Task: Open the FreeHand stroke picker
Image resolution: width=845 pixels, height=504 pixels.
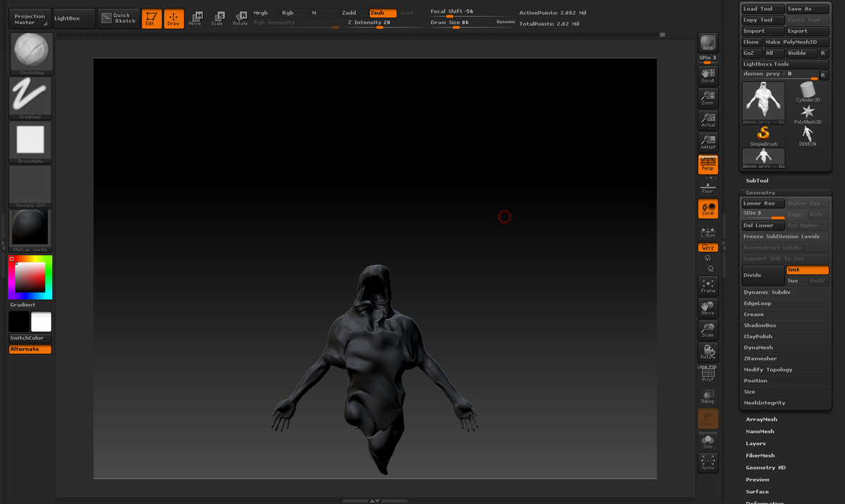Action: [x=30, y=98]
